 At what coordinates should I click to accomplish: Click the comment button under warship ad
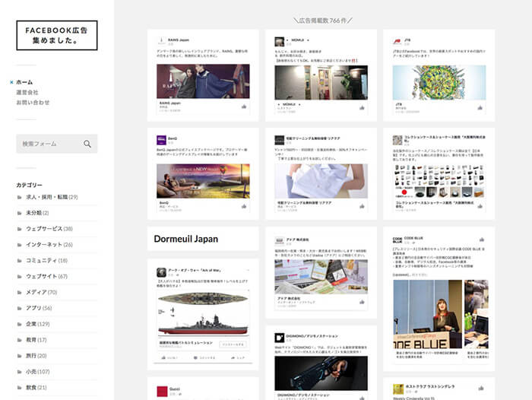coord(204,357)
